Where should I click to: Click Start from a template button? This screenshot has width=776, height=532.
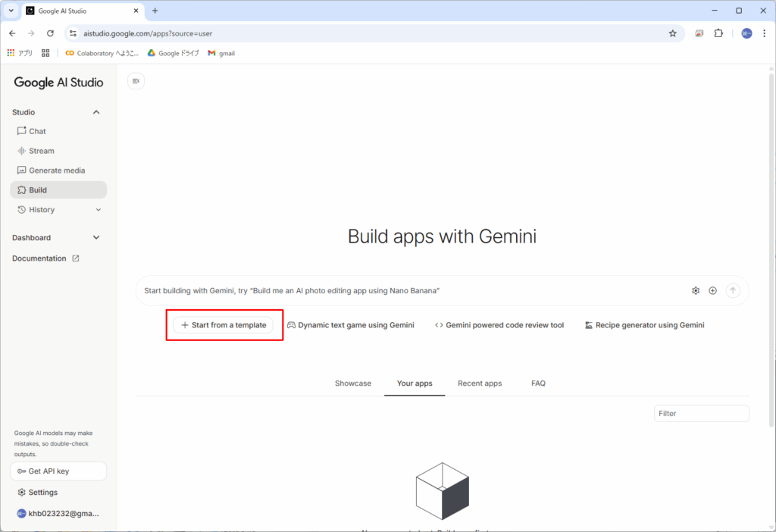tap(224, 325)
